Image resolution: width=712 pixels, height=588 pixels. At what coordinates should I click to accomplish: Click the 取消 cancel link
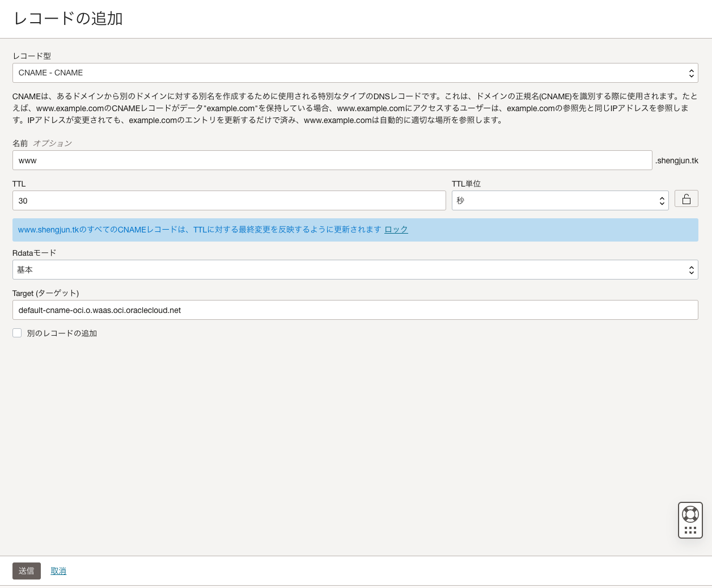point(58,570)
